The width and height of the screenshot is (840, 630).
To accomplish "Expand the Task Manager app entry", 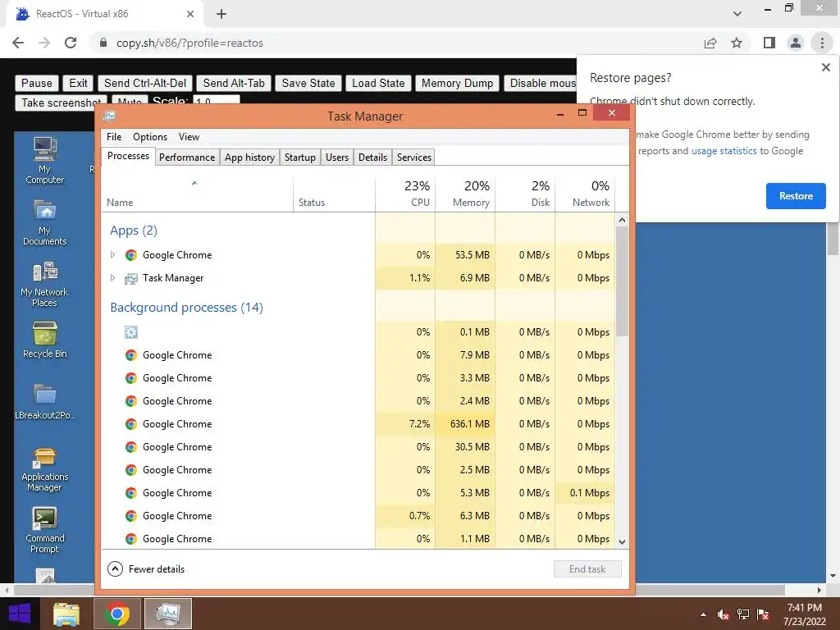I will [112, 278].
